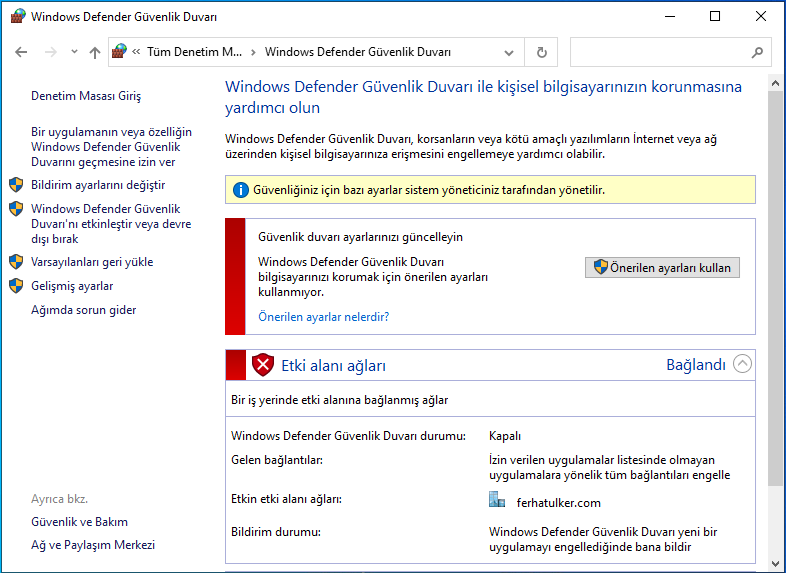Screen dimensions: 786x573
Task: Go back with the back arrow
Action: tap(21, 52)
